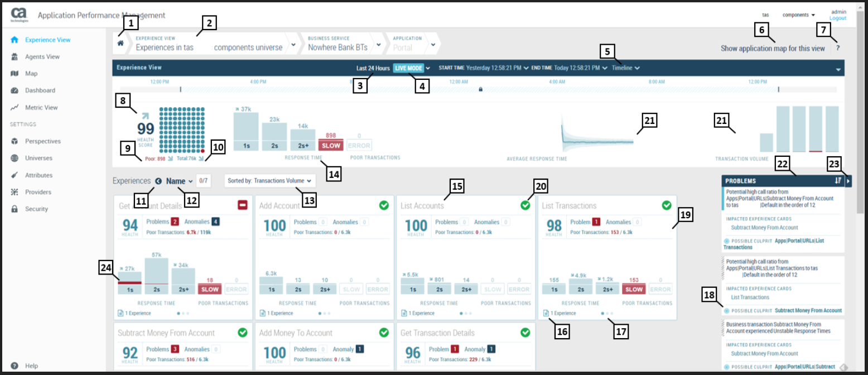Open Universes via its globe icon

click(15, 158)
